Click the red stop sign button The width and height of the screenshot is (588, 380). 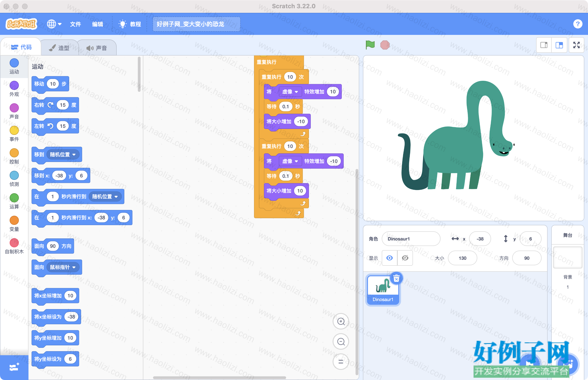[x=385, y=45]
